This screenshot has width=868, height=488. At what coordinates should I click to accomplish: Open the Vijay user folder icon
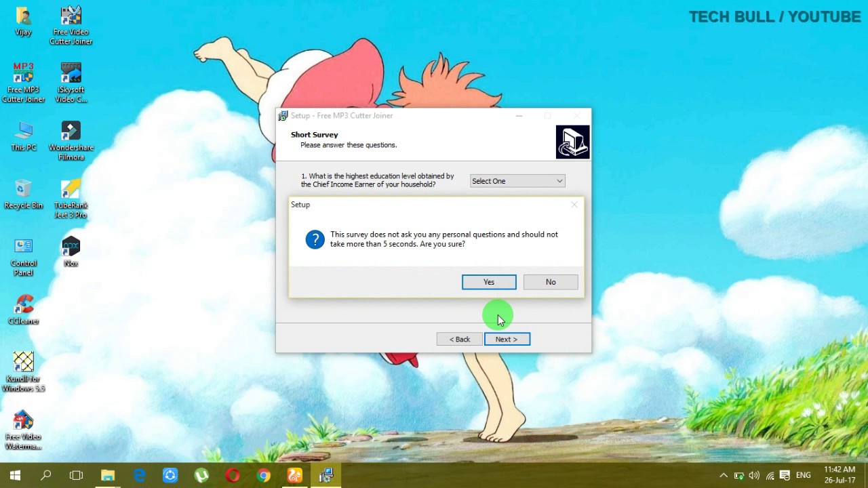pyautogui.click(x=23, y=22)
